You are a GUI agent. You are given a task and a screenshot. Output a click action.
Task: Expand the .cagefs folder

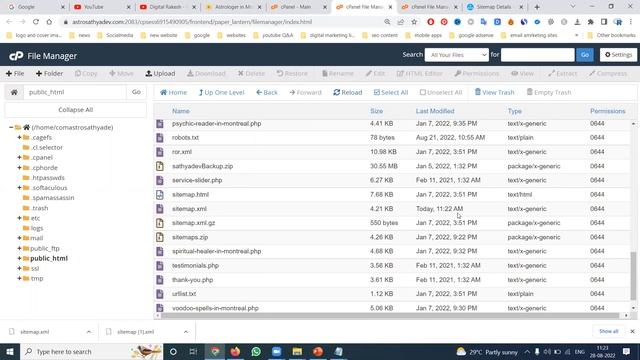pos(19,138)
